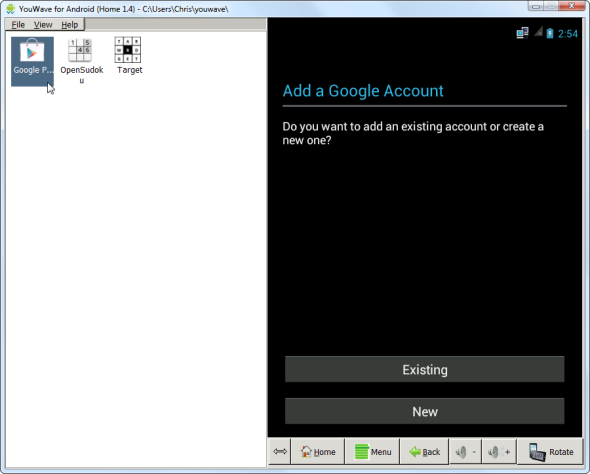The image size is (590, 474).
Task: Lower the volume with speaker minus button
Action: point(466,451)
